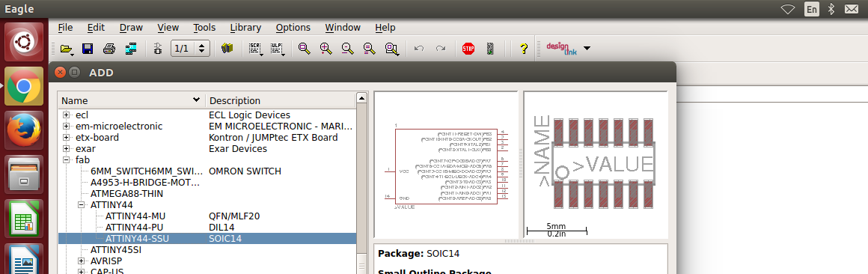Click the red STOP command icon
Image resolution: width=868 pixels, height=274 pixels.
point(468,49)
